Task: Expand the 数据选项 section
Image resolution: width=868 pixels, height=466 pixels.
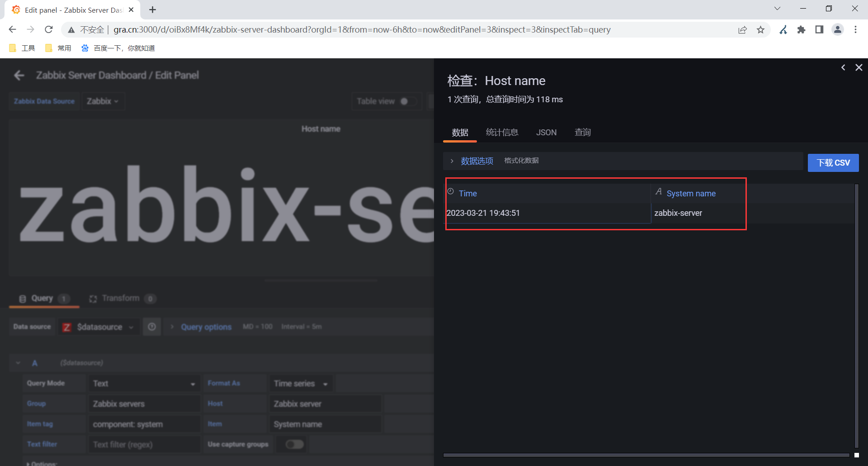Action: pos(476,161)
